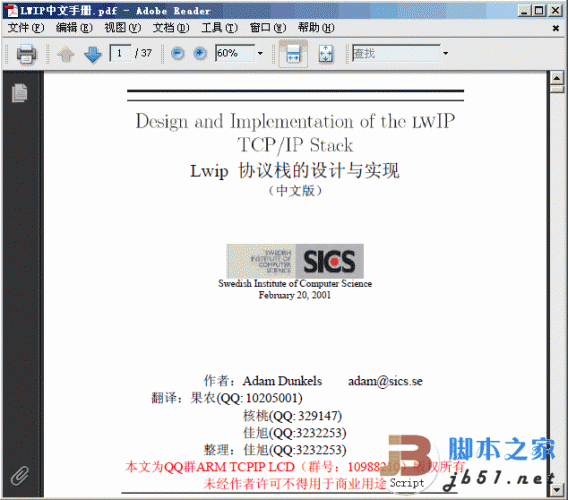
Task: Enable scrolling page fit width mode
Action: [293, 54]
